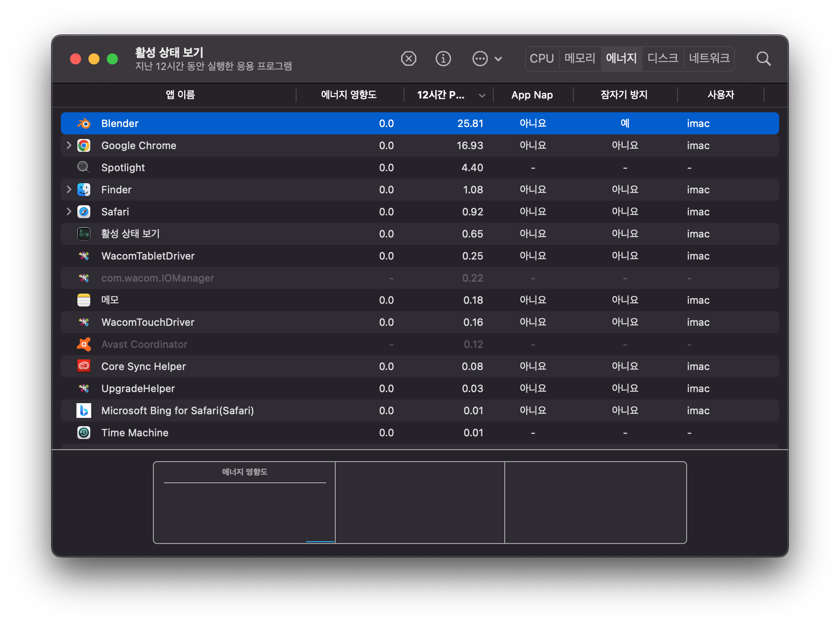Sort by 잠자기 방지 column header

pyautogui.click(x=624, y=95)
